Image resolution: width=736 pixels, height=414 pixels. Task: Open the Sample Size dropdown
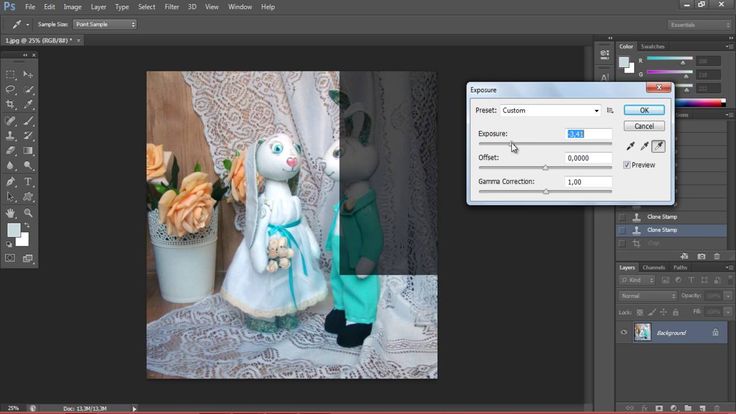105,24
